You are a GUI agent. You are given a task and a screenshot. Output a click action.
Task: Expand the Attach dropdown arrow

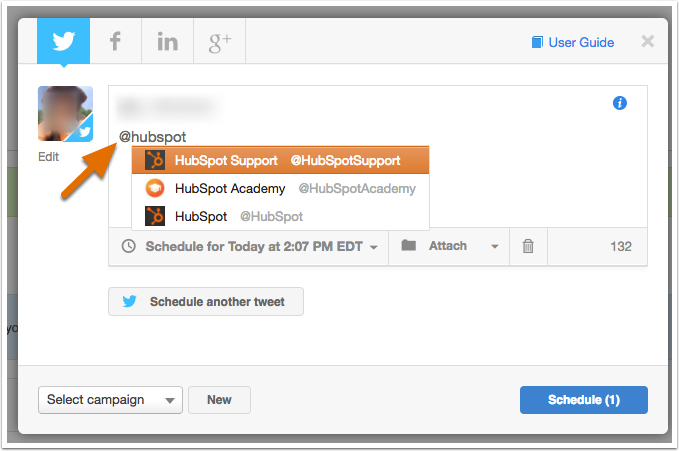coord(495,247)
